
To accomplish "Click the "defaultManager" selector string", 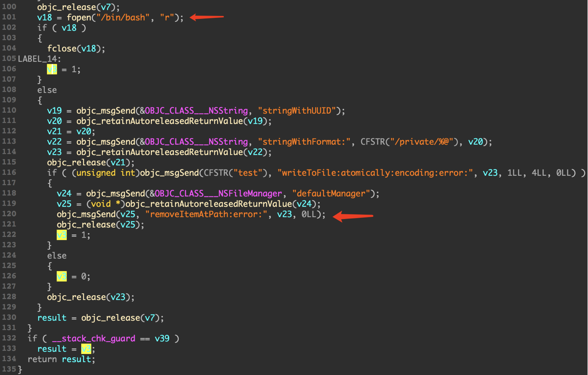I will [331, 193].
